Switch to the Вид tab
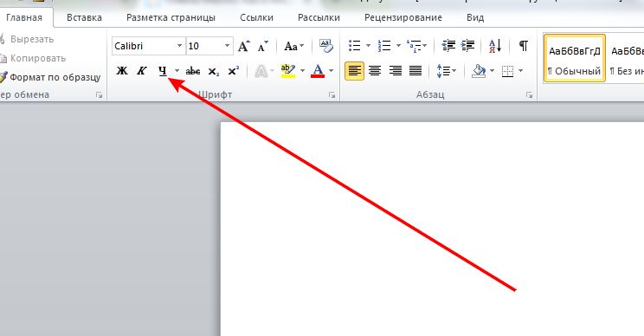Image resolution: width=644 pixels, height=336 pixels. [x=475, y=17]
